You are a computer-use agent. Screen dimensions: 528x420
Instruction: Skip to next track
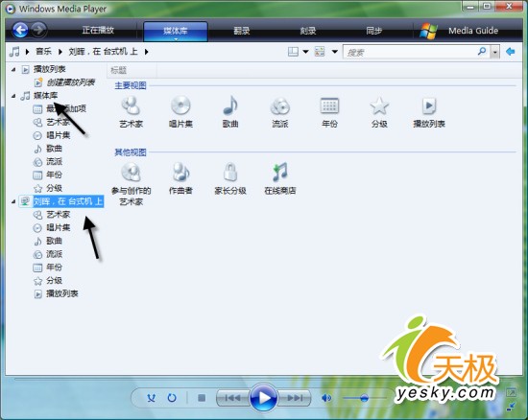(x=295, y=398)
